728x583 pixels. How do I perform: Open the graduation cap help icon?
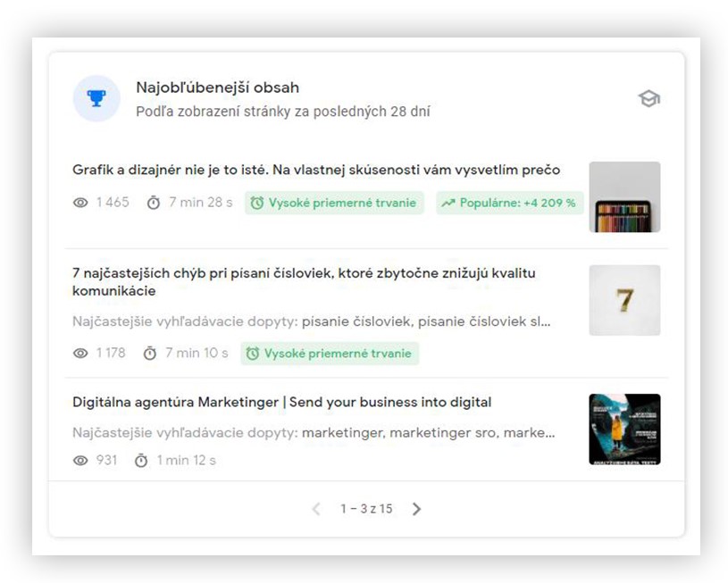649,98
